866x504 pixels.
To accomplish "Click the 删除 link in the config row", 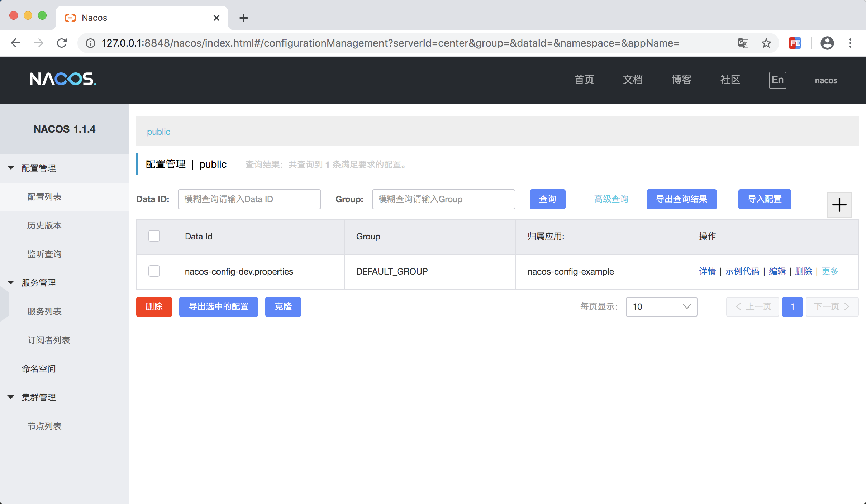I will (804, 271).
